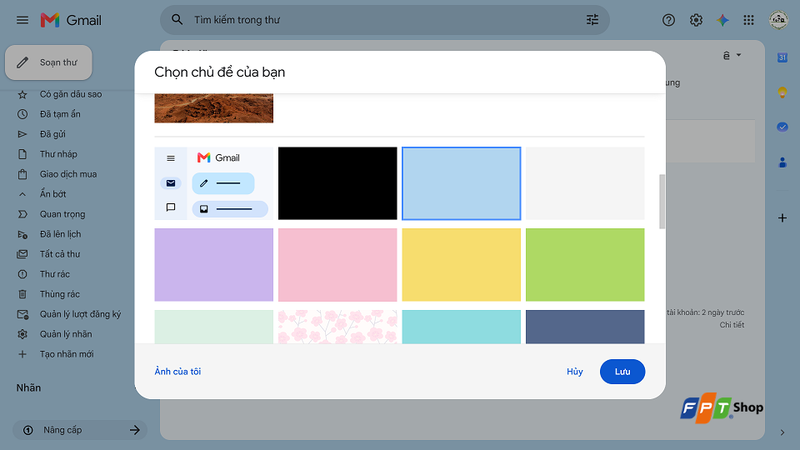Select the light blue theme swatch
The width and height of the screenshot is (800, 450).
tap(461, 184)
